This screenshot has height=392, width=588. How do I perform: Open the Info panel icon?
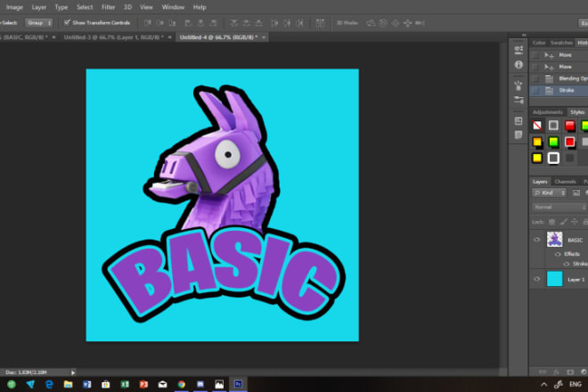519,65
